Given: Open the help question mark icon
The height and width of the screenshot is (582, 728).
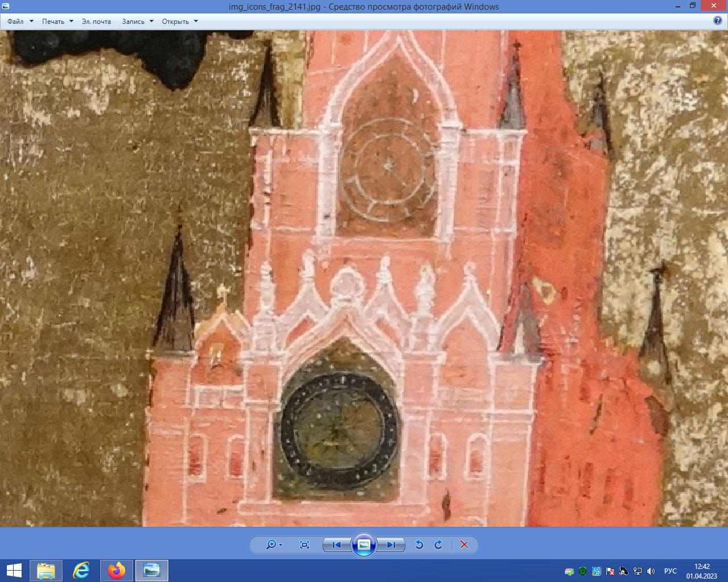Looking at the screenshot, I should pos(718,21).
